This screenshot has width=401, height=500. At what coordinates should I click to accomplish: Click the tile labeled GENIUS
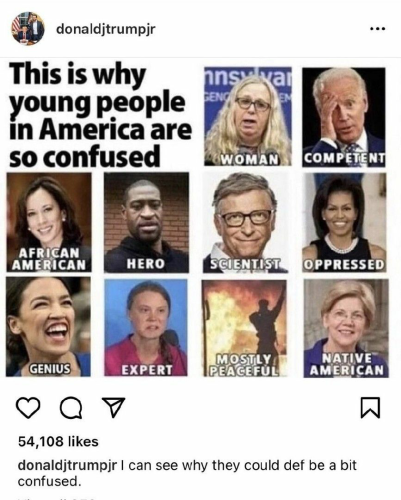(x=48, y=327)
